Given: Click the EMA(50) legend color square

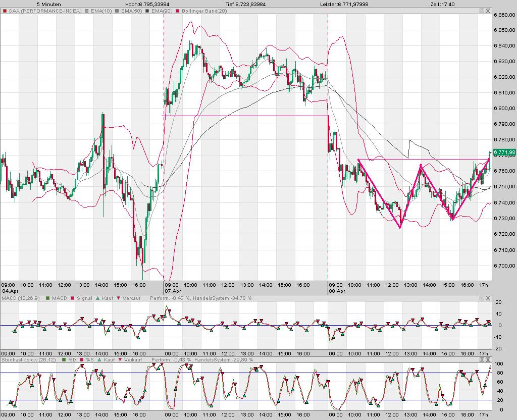Looking at the screenshot, I should [117, 11].
